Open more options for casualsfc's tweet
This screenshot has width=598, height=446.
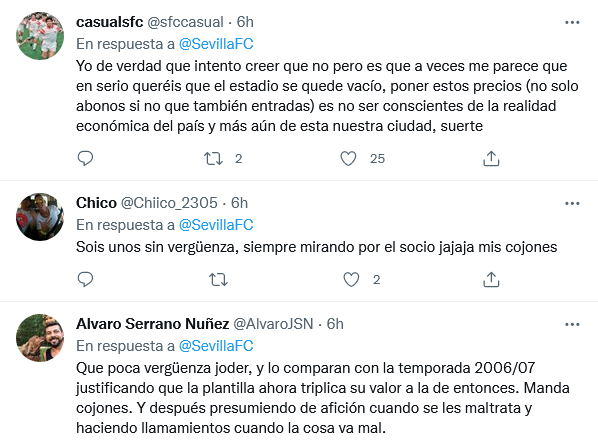[572, 23]
